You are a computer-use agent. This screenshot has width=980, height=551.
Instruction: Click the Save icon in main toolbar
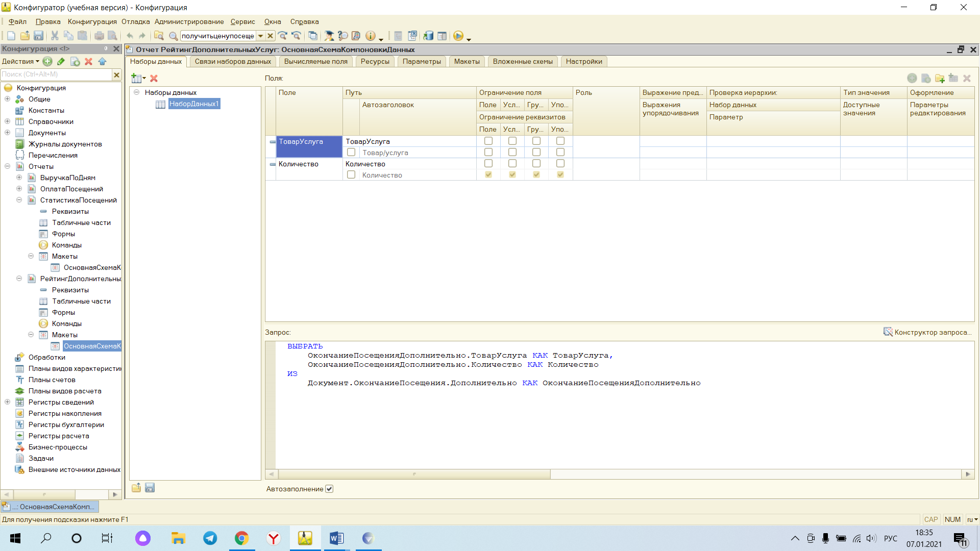[x=38, y=36]
